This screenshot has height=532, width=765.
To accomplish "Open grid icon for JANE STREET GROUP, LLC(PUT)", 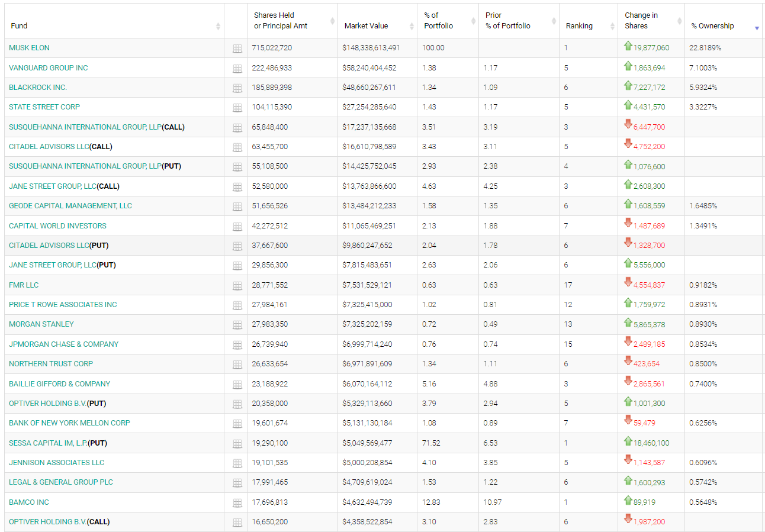I will (237, 266).
